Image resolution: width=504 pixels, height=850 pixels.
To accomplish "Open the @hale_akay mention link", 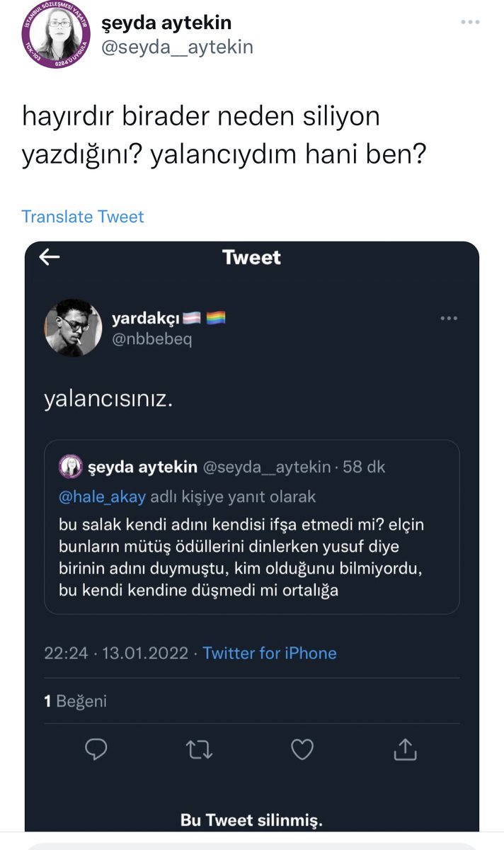I will pyautogui.click(x=102, y=497).
